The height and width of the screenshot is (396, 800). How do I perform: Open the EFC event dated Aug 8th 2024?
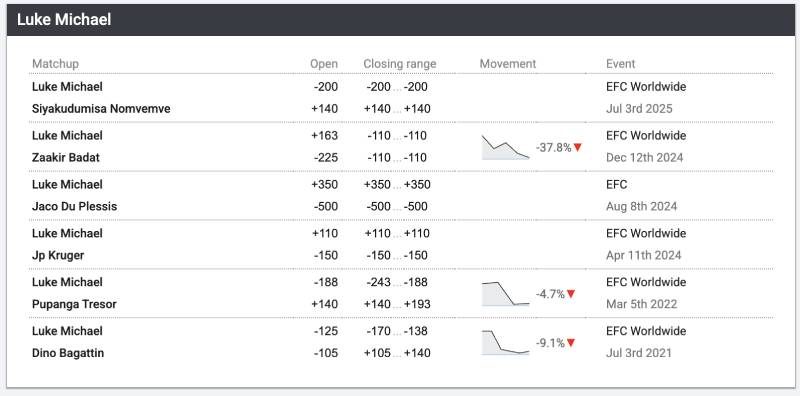tap(617, 184)
